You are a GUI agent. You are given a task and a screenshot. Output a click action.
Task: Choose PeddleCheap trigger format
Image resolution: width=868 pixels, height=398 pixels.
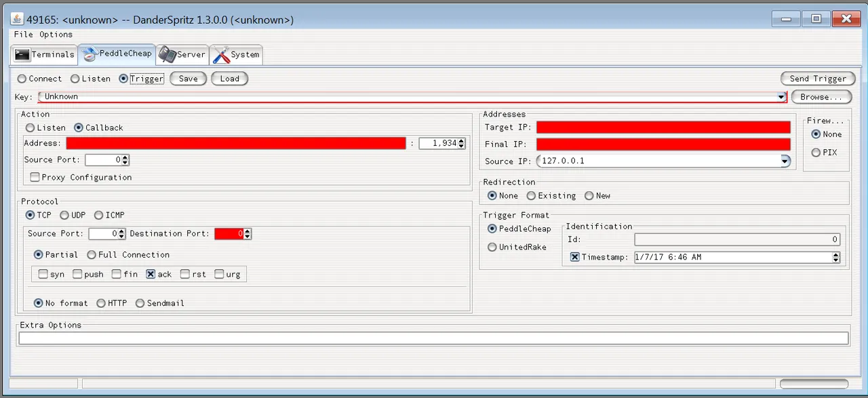(x=492, y=228)
